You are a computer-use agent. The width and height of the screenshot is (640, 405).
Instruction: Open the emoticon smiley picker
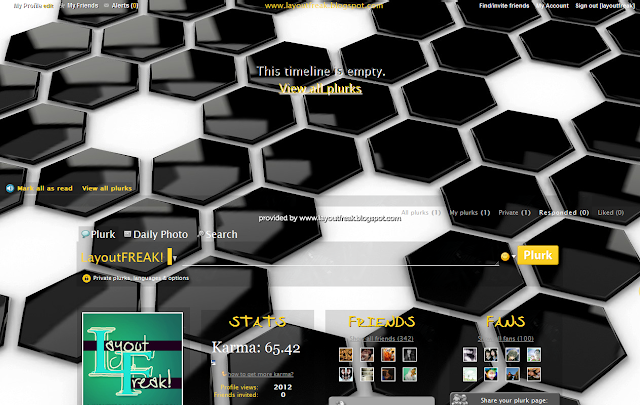click(505, 256)
